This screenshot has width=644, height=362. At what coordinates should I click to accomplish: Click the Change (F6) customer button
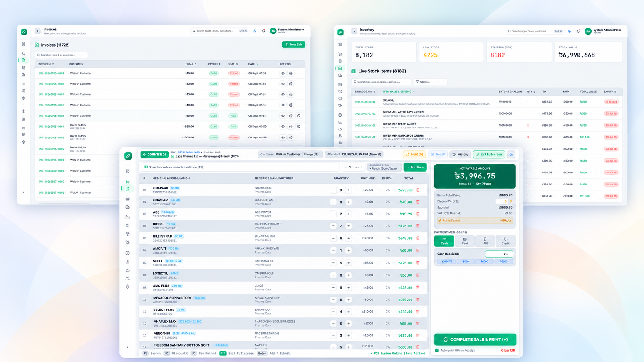(311, 155)
